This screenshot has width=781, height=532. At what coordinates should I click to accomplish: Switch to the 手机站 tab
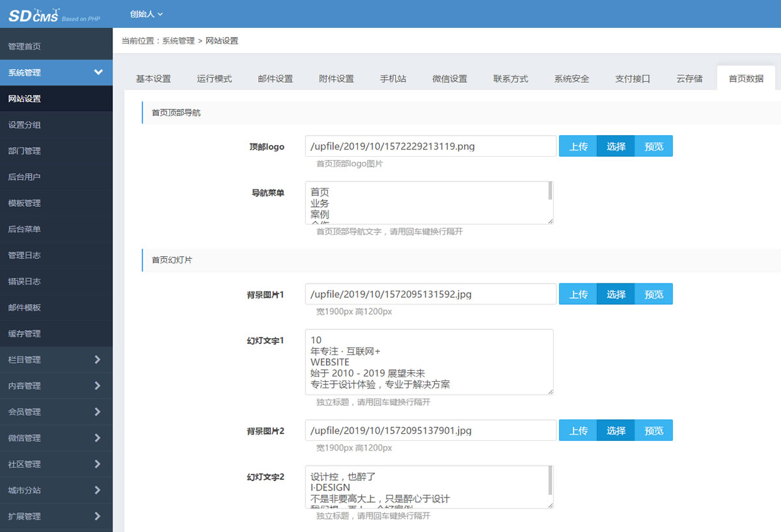click(x=393, y=79)
